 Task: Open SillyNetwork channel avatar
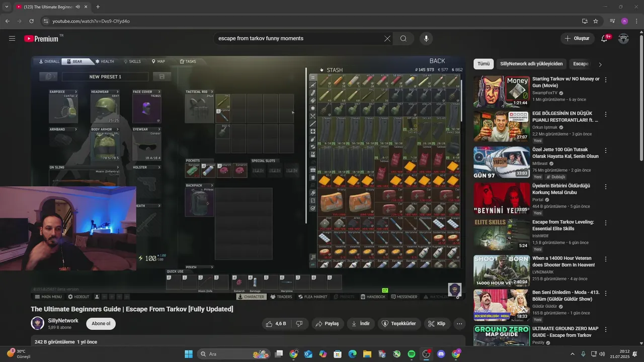(37, 323)
